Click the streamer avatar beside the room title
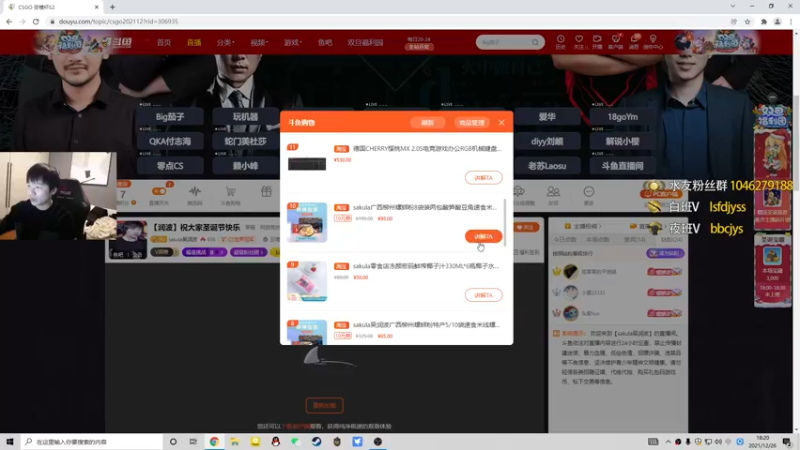This screenshot has width=800, height=450. tap(129, 240)
